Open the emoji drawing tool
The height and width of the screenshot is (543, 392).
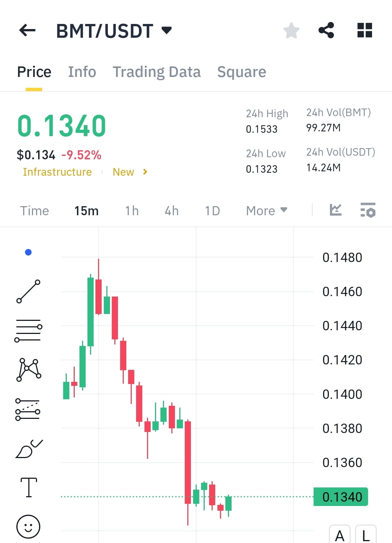click(x=28, y=526)
